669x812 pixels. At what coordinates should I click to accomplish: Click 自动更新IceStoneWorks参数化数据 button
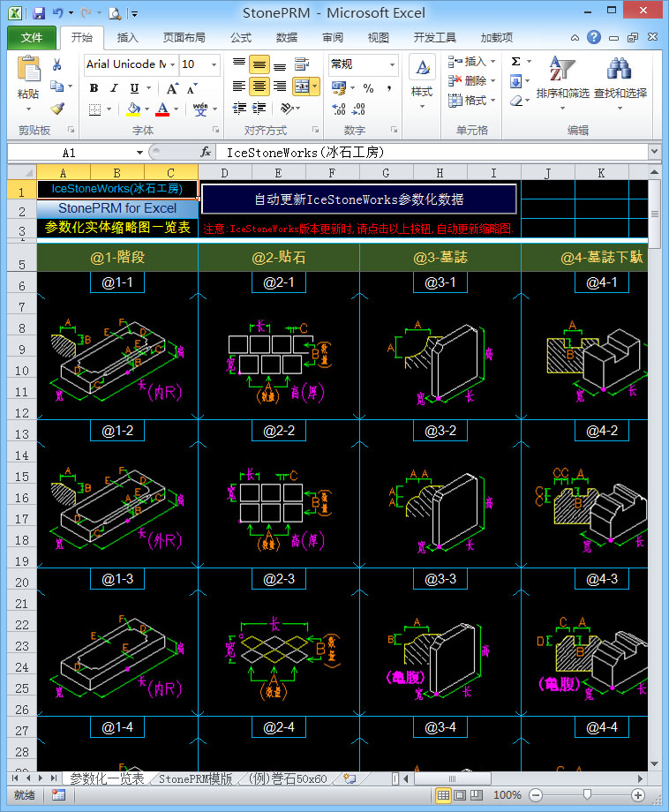click(x=359, y=199)
